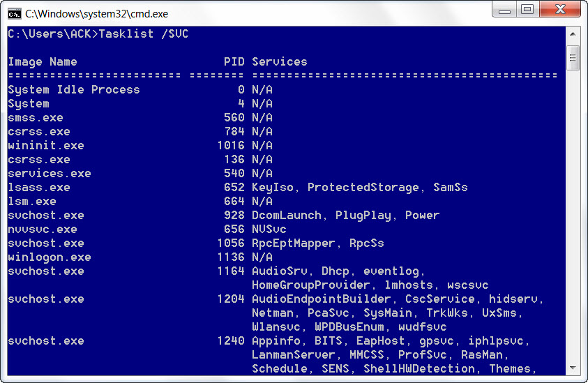Click the Services column header text
Image resolution: width=588 pixels, height=383 pixels.
(280, 62)
